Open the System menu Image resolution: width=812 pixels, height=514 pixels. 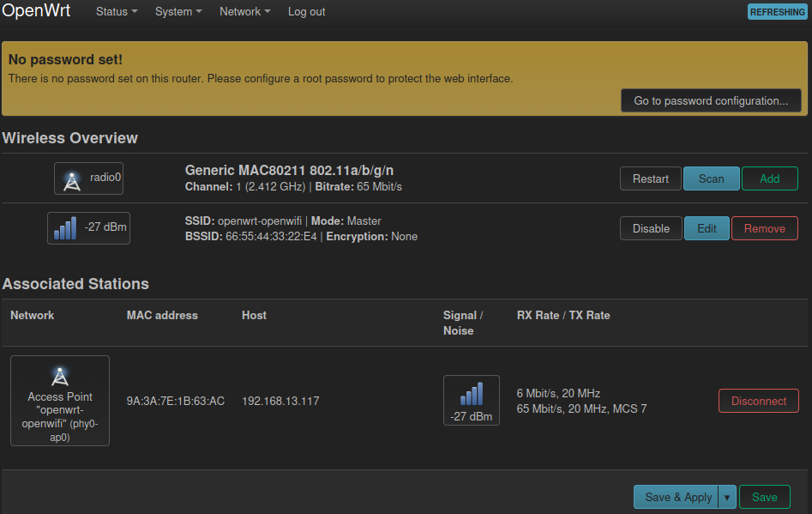(x=178, y=11)
